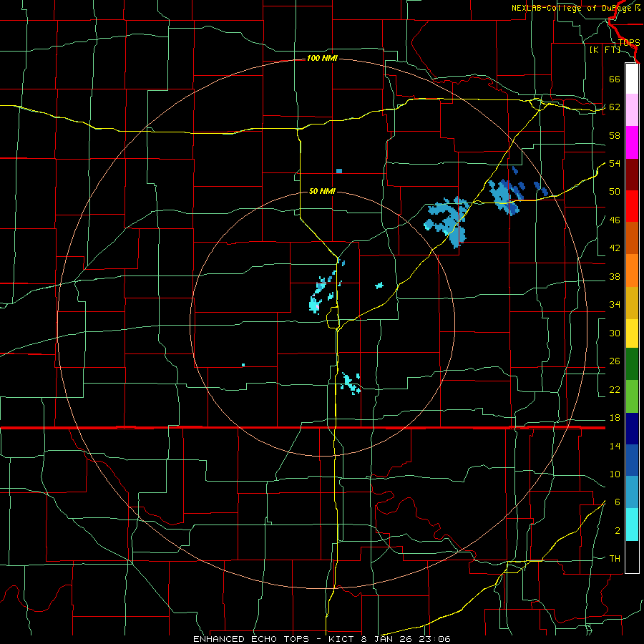Image resolution: width=644 pixels, height=644 pixels.
Task: Select the dark green legend band
Action: point(632,364)
